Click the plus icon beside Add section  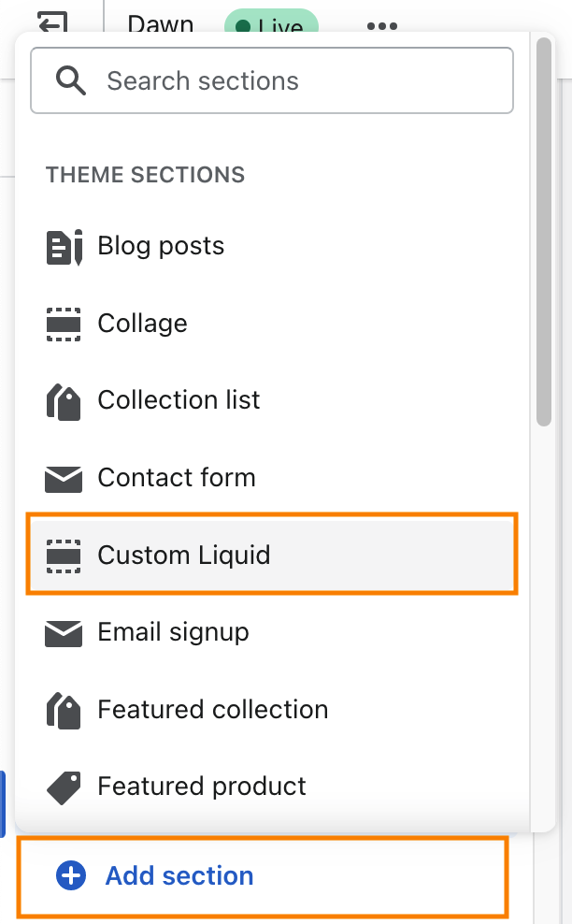click(x=71, y=876)
